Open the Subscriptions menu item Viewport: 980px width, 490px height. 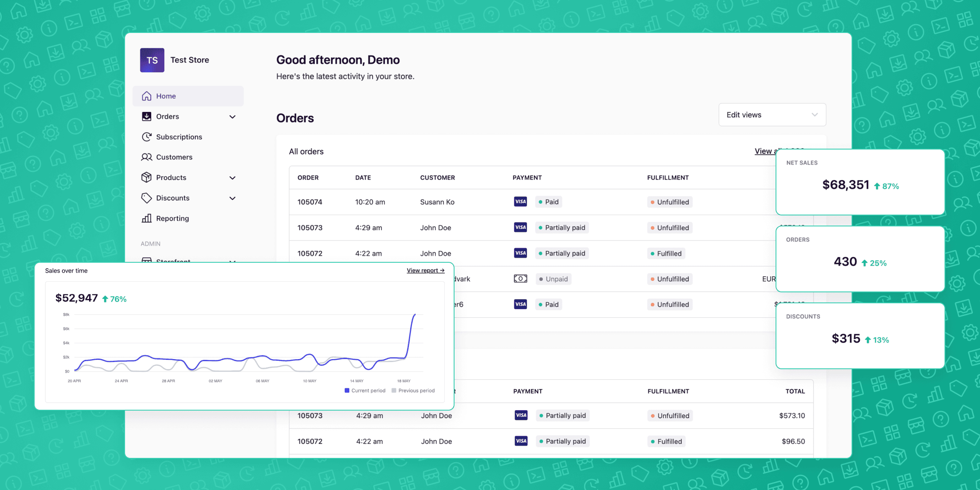click(x=179, y=137)
